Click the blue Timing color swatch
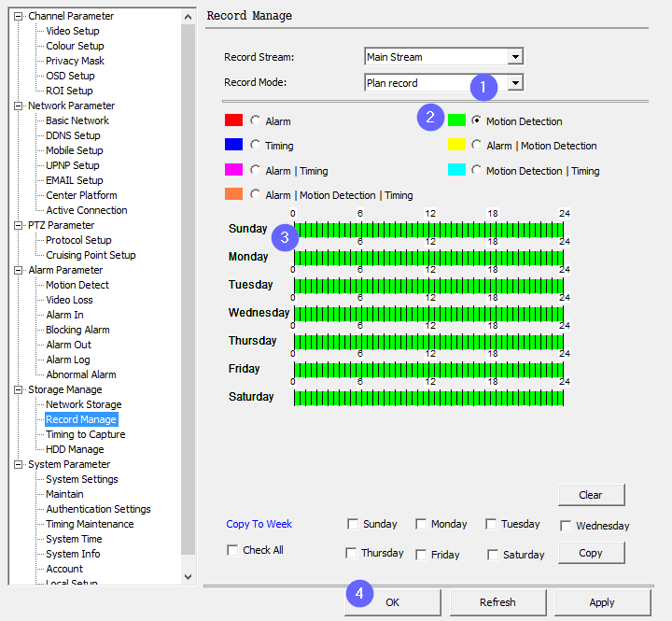672x621 pixels. [x=233, y=145]
